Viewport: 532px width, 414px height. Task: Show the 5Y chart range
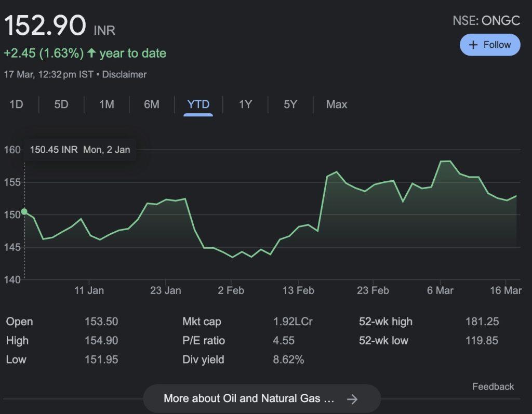pyautogui.click(x=290, y=104)
